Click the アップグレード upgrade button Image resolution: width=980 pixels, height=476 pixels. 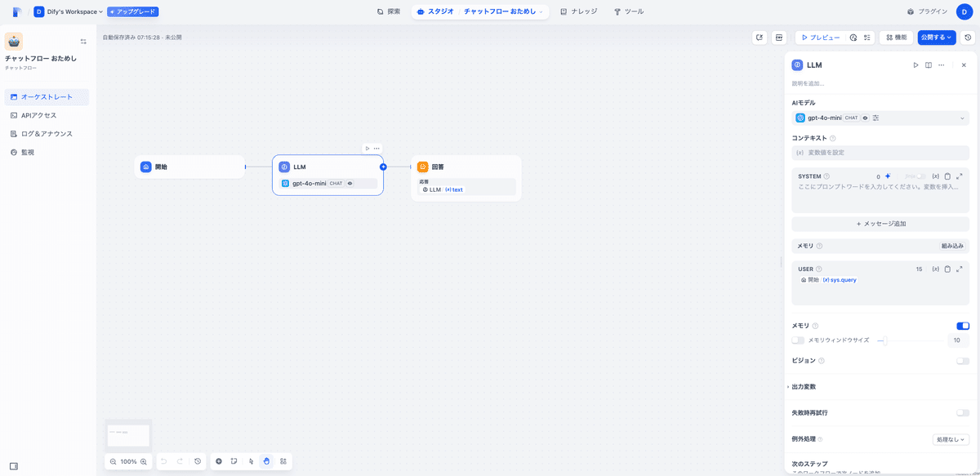(133, 12)
